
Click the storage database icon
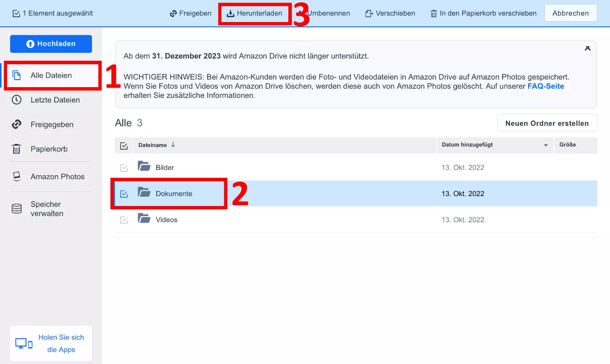click(17, 209)
